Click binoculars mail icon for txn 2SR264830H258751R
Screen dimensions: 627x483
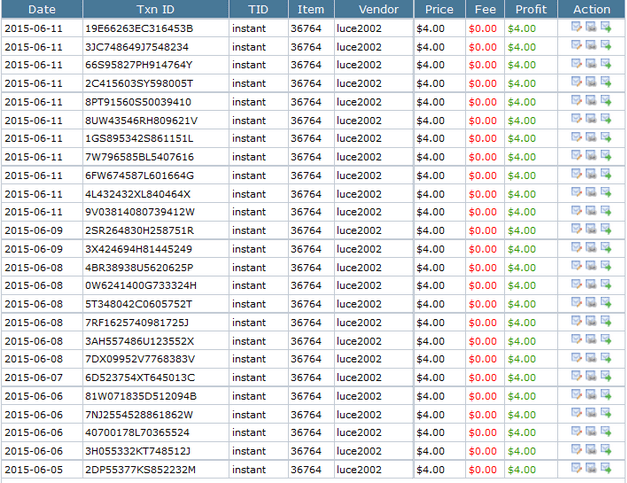(x=591, y=229)
